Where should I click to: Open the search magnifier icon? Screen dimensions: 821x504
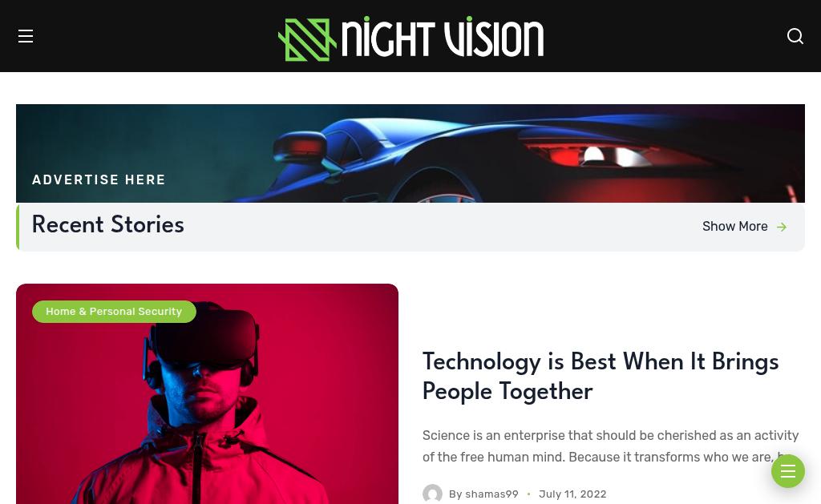click(795, 36)
